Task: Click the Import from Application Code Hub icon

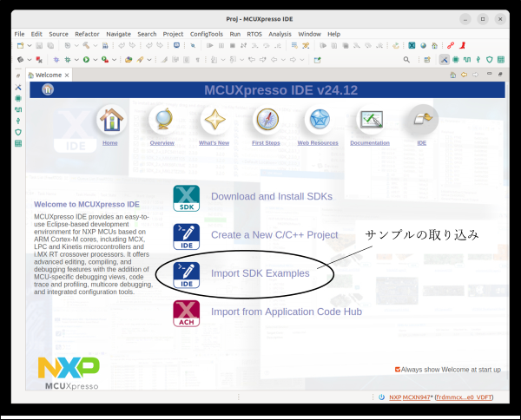Action: pyautogui.click(x=186, y=312)
